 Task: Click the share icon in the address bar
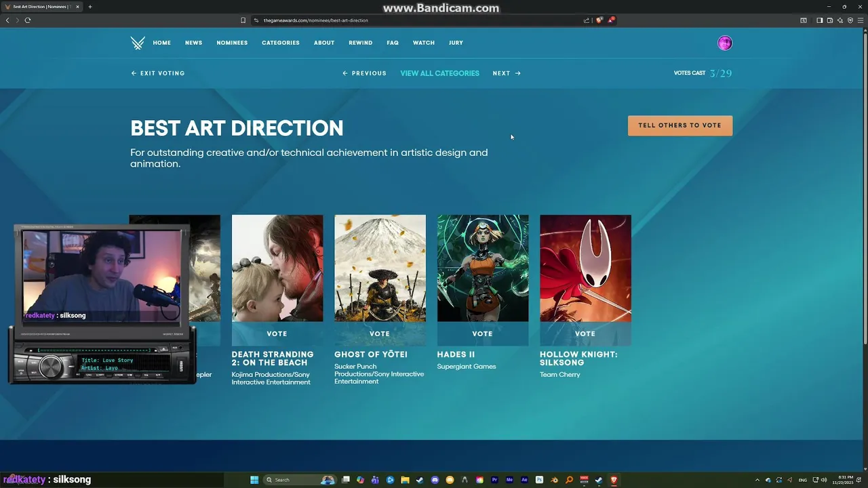[x=587, y=20]
